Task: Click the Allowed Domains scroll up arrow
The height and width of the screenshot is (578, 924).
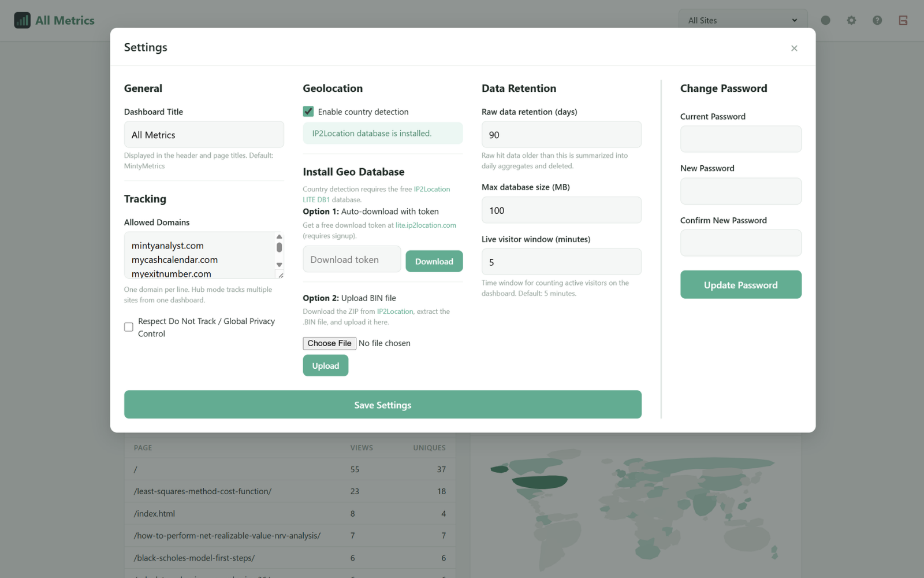Action: tap(279, 236)
